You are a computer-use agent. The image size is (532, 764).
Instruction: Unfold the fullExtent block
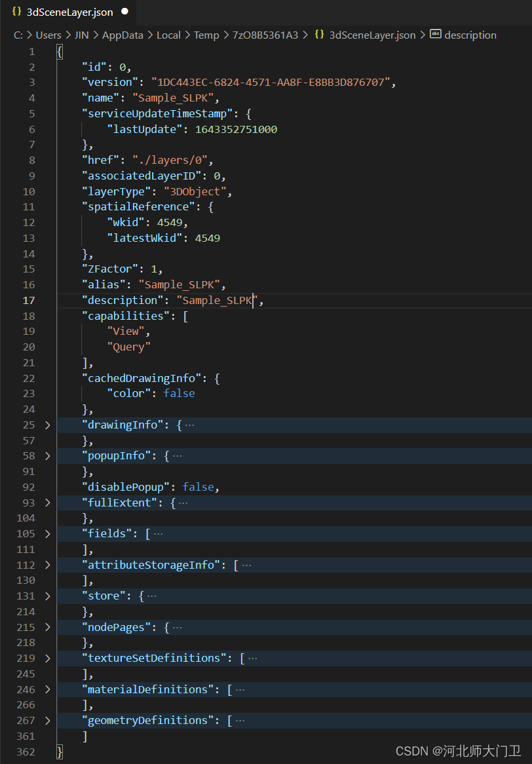click(47, 503)
